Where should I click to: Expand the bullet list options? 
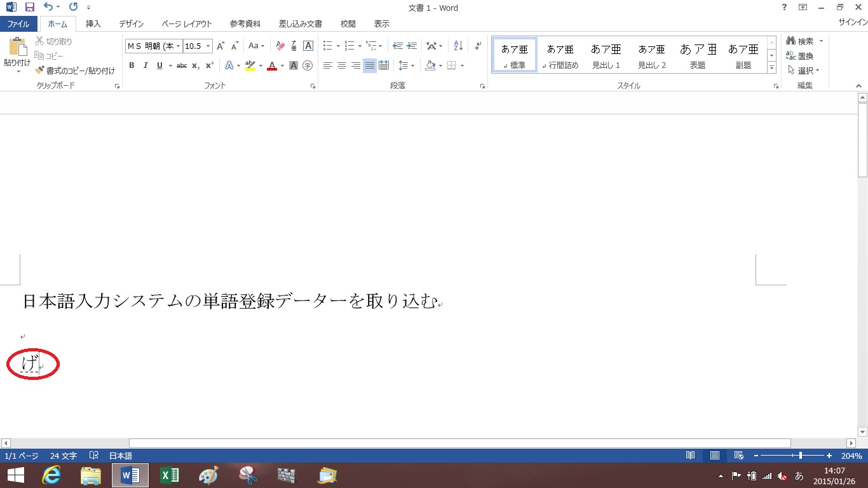point(338,46)
